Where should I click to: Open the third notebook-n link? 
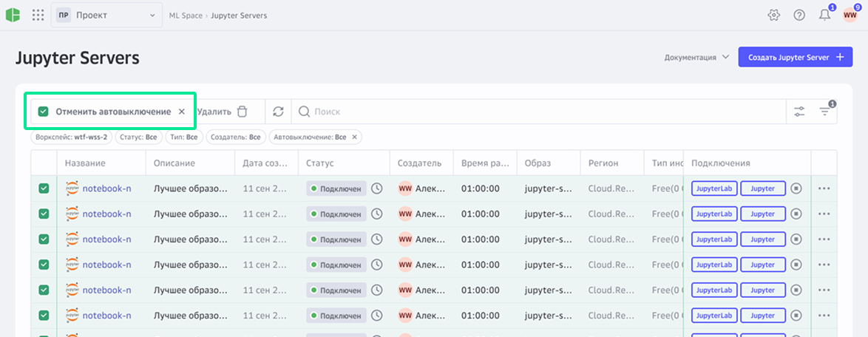click(107, 239)
